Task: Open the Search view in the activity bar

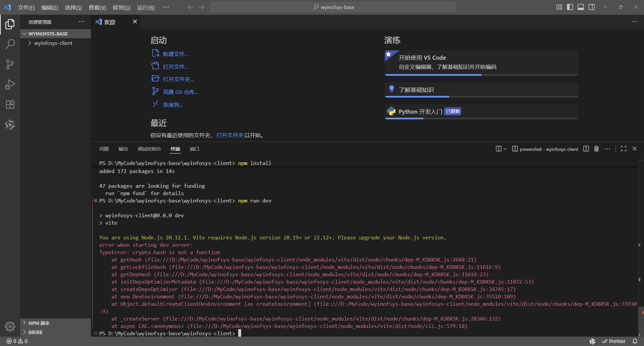Action: pyautogui.click(x=10, y=44)
